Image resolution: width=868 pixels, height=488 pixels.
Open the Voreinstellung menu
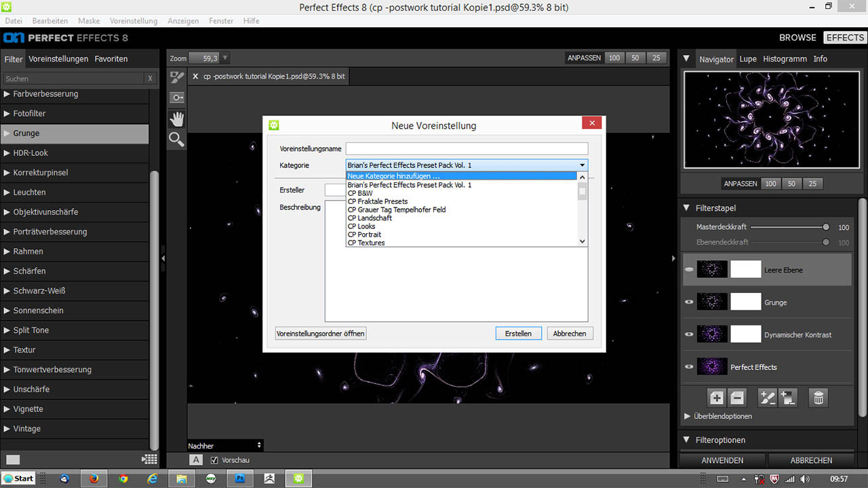point(134,21)
